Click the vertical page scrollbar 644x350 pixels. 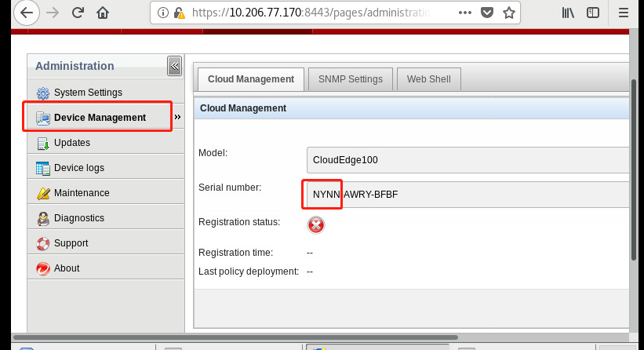634,170
